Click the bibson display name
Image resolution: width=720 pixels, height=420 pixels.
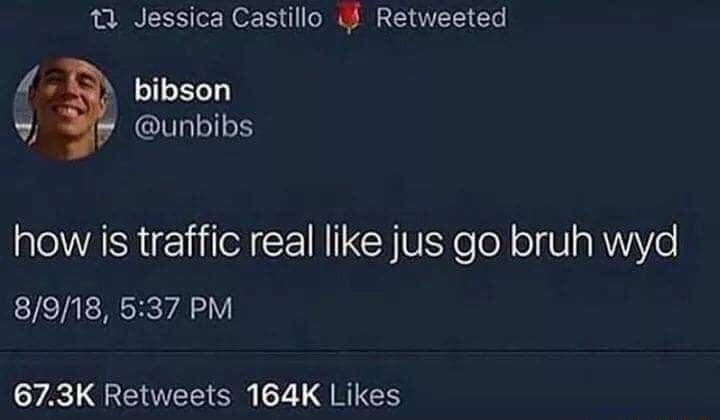(182, 90)
